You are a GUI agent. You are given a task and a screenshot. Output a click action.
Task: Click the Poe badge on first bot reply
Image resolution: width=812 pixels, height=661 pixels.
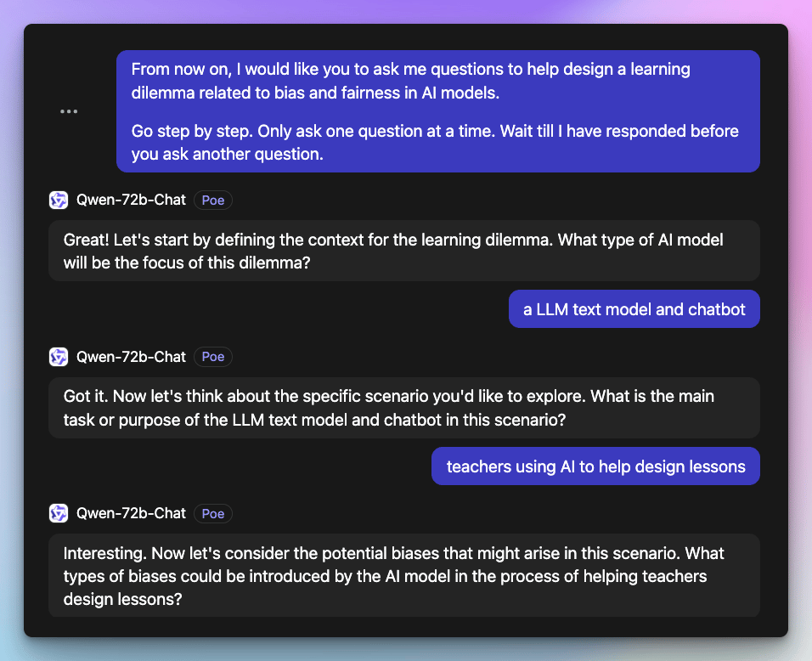pos(213,201)
